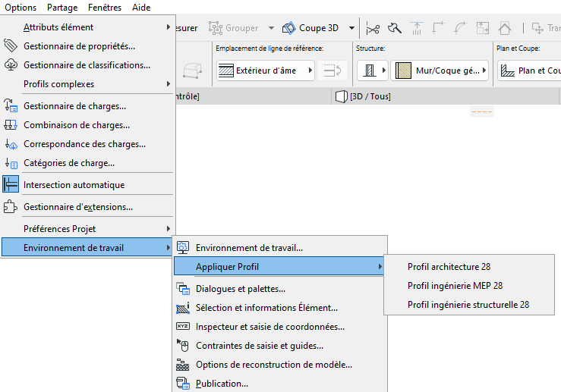Click the work environment monitor icon

pyautogui.click(x=183, y=247)
